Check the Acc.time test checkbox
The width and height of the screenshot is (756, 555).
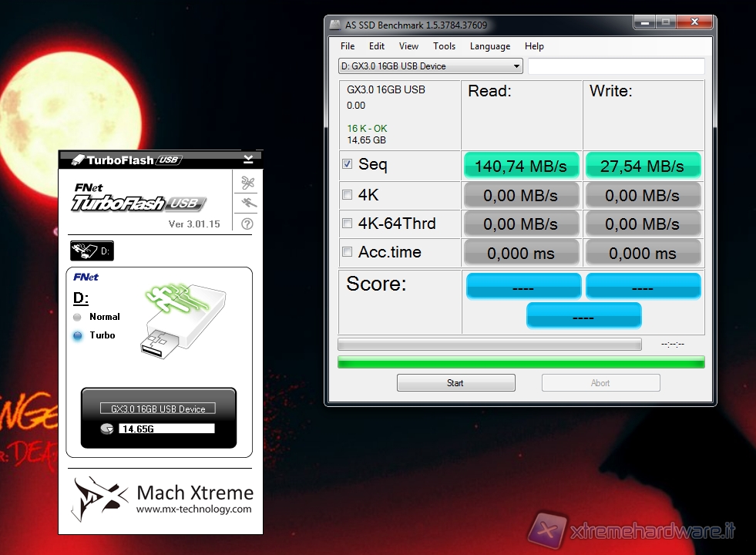(x=347, y=252)
